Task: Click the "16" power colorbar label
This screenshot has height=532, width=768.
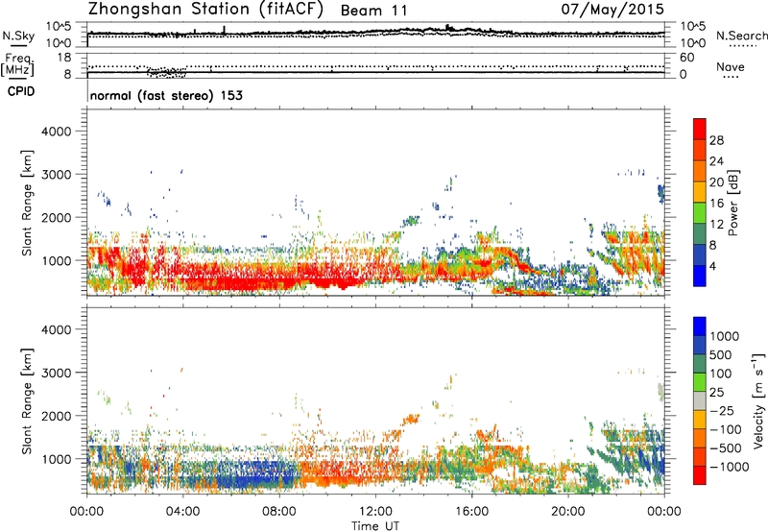Action: tap(716, 204)
